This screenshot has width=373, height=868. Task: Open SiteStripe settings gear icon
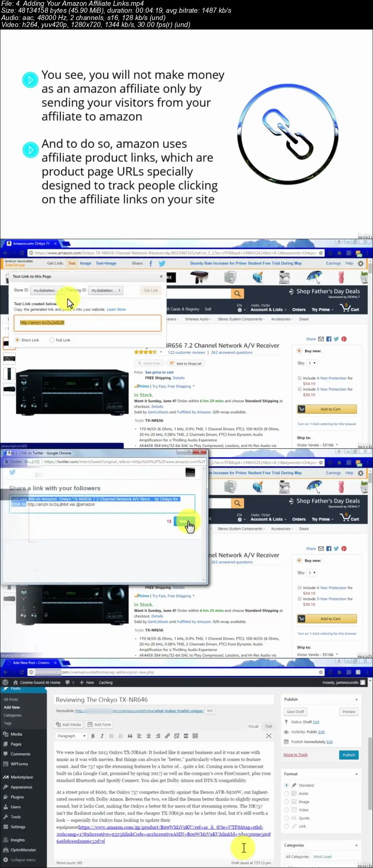[361, 263]
